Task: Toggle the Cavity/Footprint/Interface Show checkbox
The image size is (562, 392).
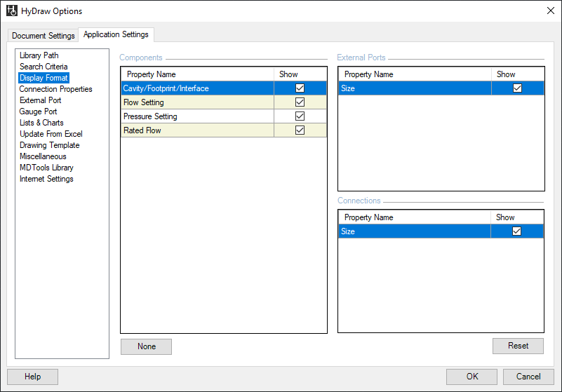Action: [300, 88]
